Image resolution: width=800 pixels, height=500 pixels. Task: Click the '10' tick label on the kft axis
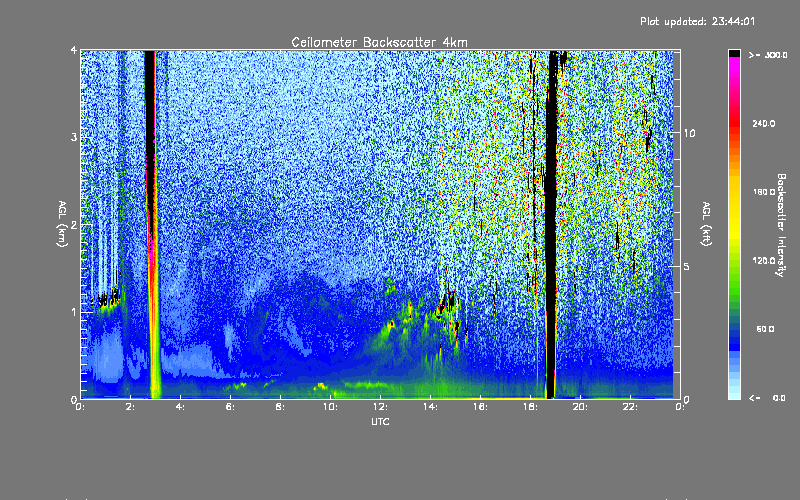(689, 133)
